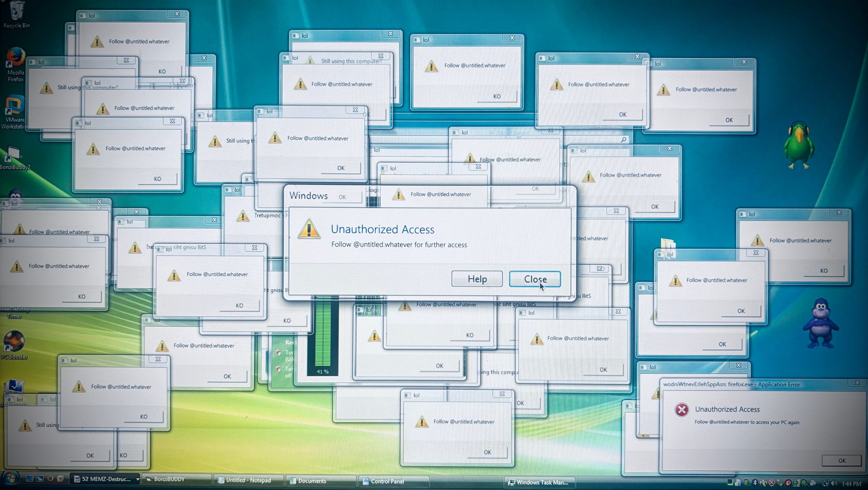Launch Mozilla Firefox from the desktop
868x490 pixels.
click(15, 64)
